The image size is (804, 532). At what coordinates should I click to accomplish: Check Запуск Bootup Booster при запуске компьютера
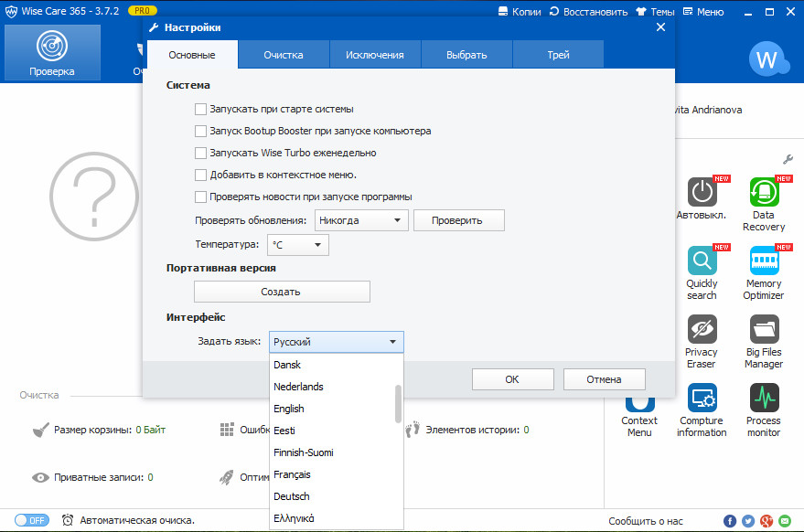[200, 132]
